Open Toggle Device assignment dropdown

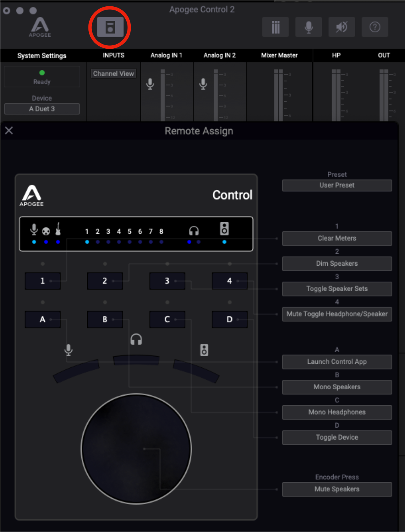(337, 438)
